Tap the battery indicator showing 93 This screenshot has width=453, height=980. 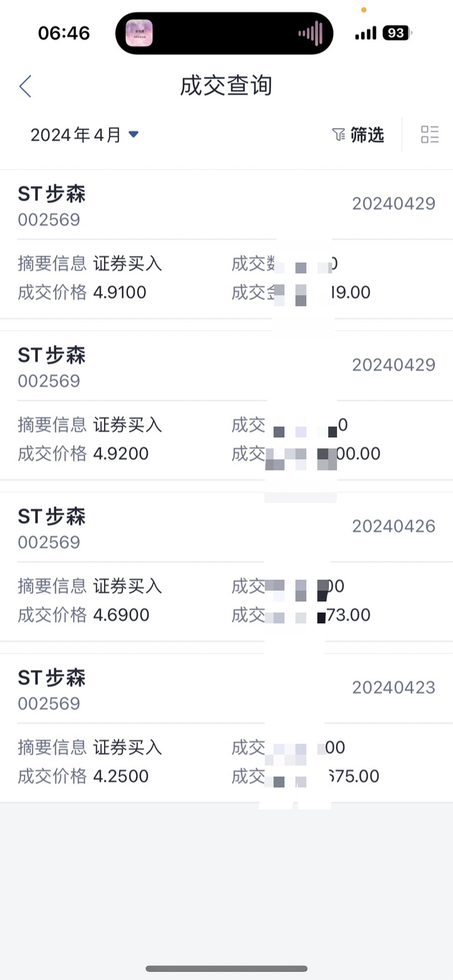coord(397,33)
